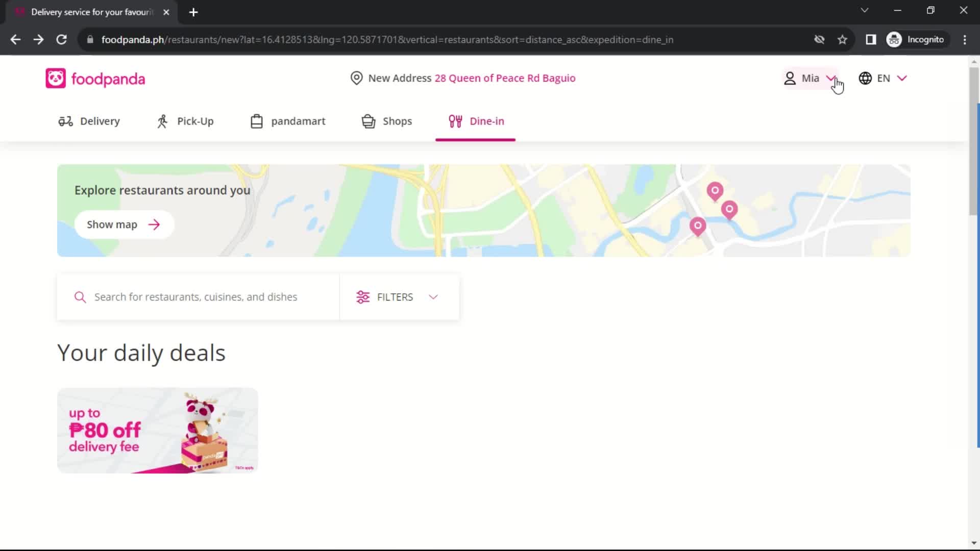Viewport: 980px width, 551px height.
Task: Open a new tab with plus icon
Action: [x=193, y=12]
